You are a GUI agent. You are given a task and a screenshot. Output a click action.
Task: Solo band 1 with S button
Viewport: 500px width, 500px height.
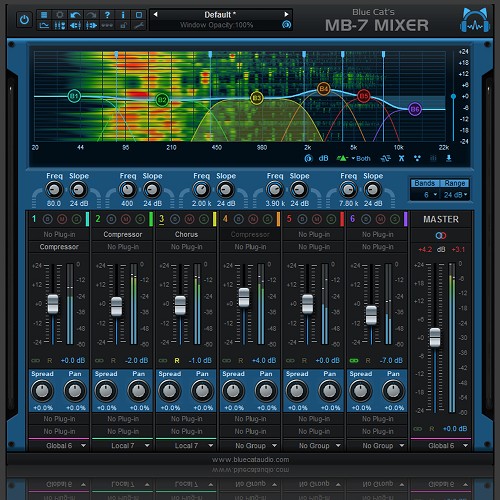(x=76, y=219)
